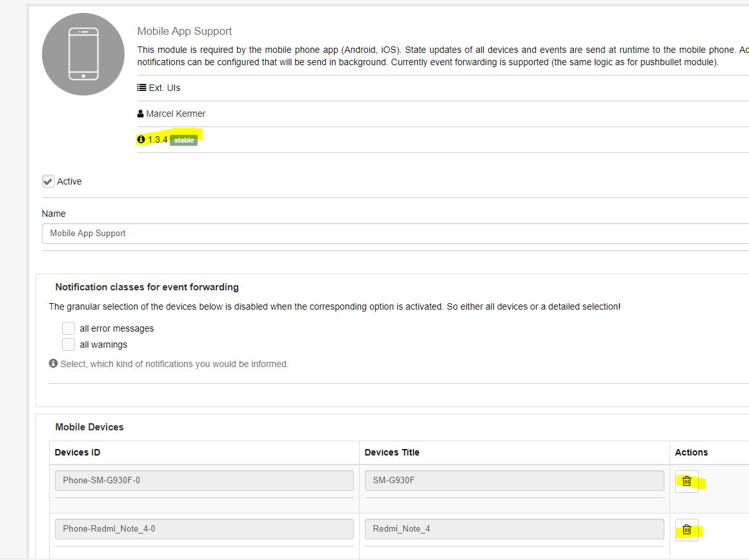The image size is (749, 560).
Task: Toggle the Active checkbox
Action: (x=48, y=181)
